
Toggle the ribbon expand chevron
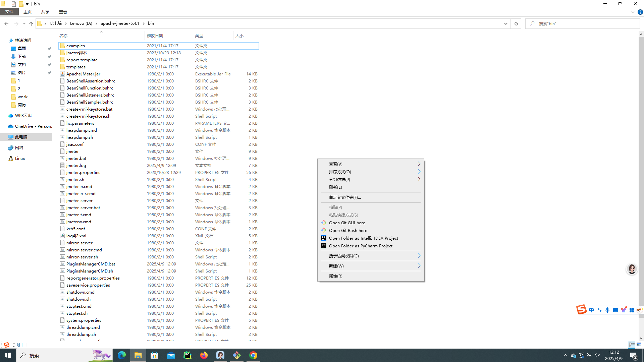coord(633,12)
